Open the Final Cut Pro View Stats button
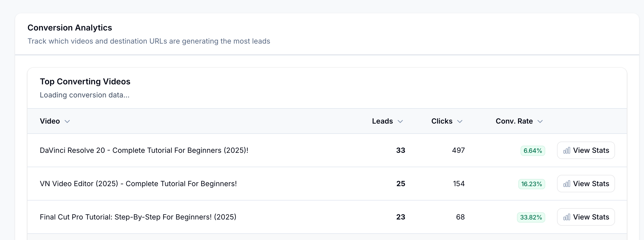The image size is (644, 240). pos(586,217)
